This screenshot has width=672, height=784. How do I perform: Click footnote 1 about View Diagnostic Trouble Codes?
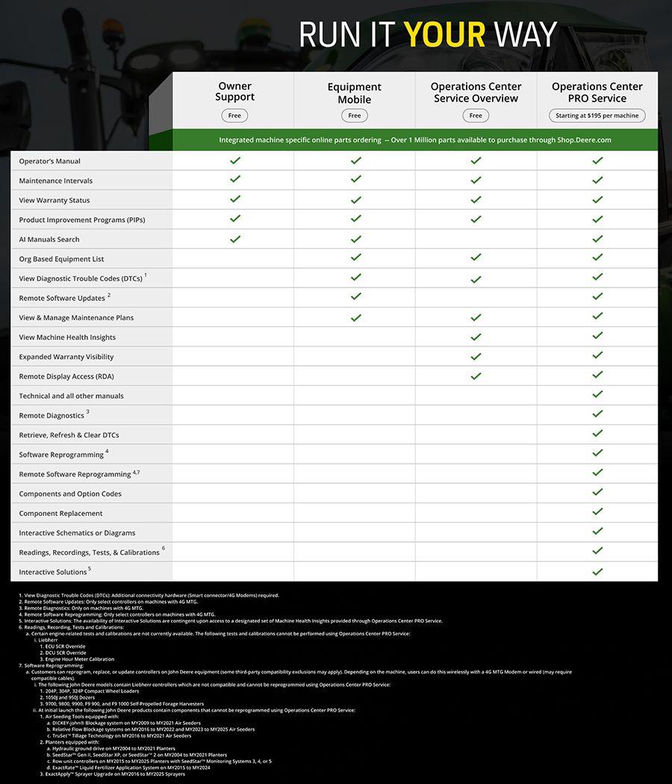click(149, 595)
